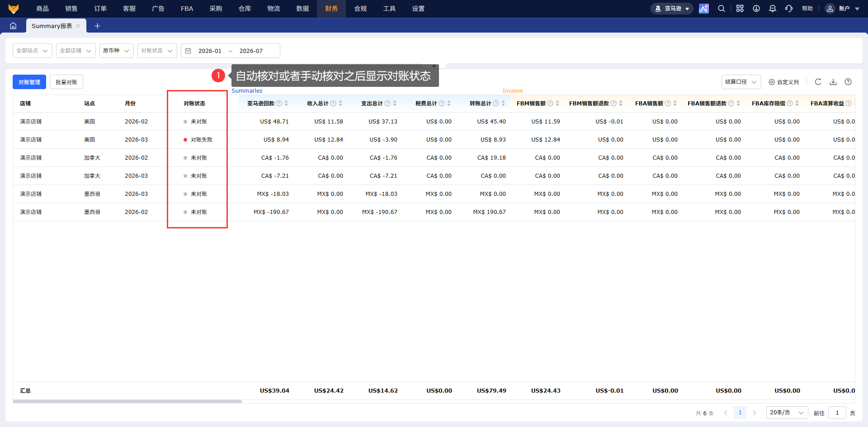Image resolution: width=868 pixels, height=427 pixels.
Task: Open the 账户 user menu
Action: pos(842,9)
